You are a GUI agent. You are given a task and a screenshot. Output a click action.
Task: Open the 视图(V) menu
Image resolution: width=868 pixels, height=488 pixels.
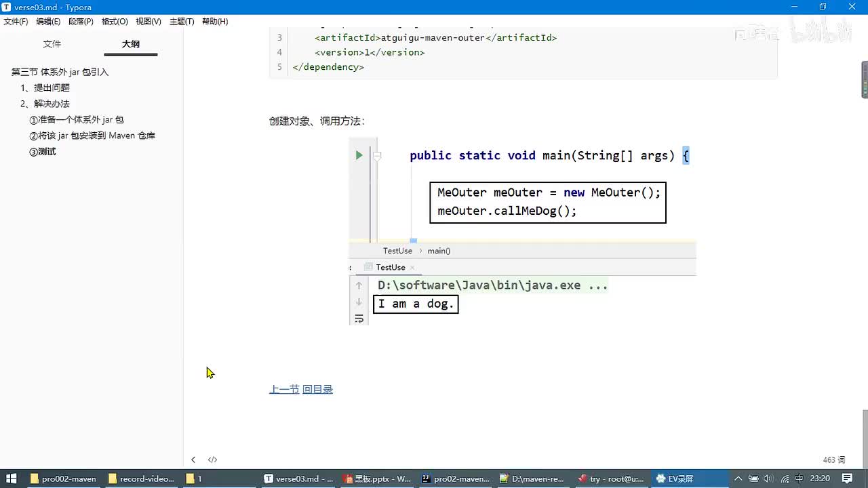click(x=149, y=22)
